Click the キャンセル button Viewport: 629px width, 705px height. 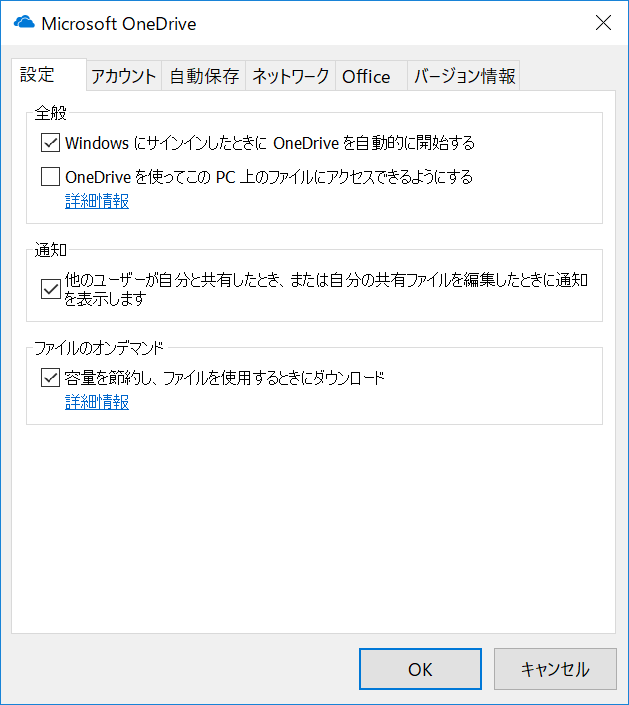555,669
